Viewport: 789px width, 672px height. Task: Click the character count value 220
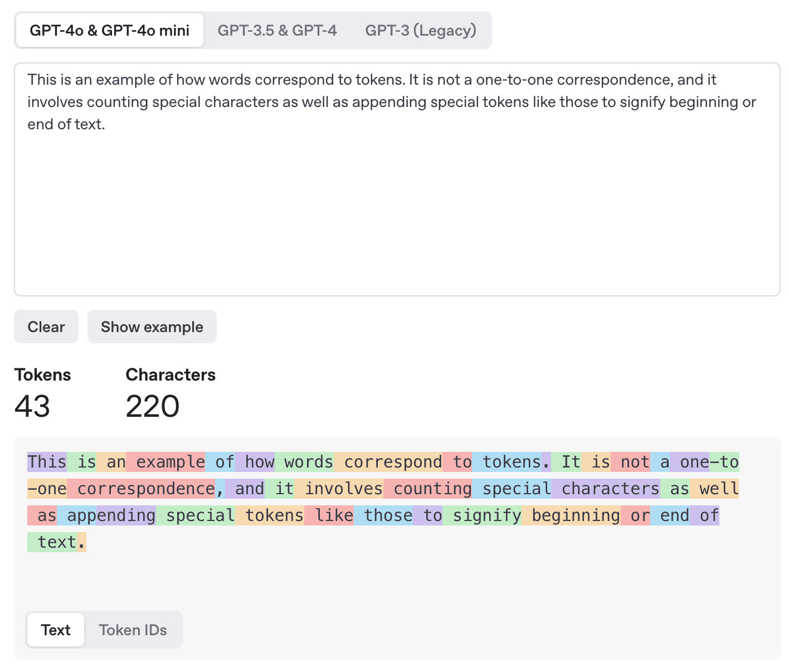click(x=153, y=406)
